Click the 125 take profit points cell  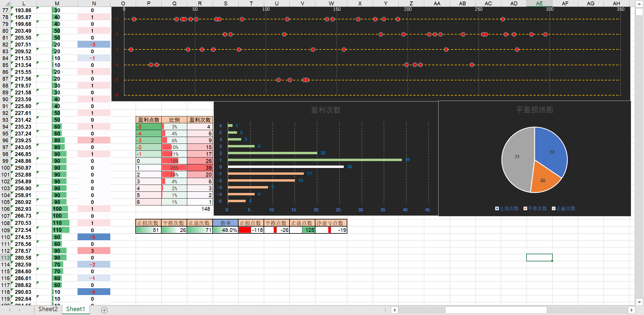(302, 230)
